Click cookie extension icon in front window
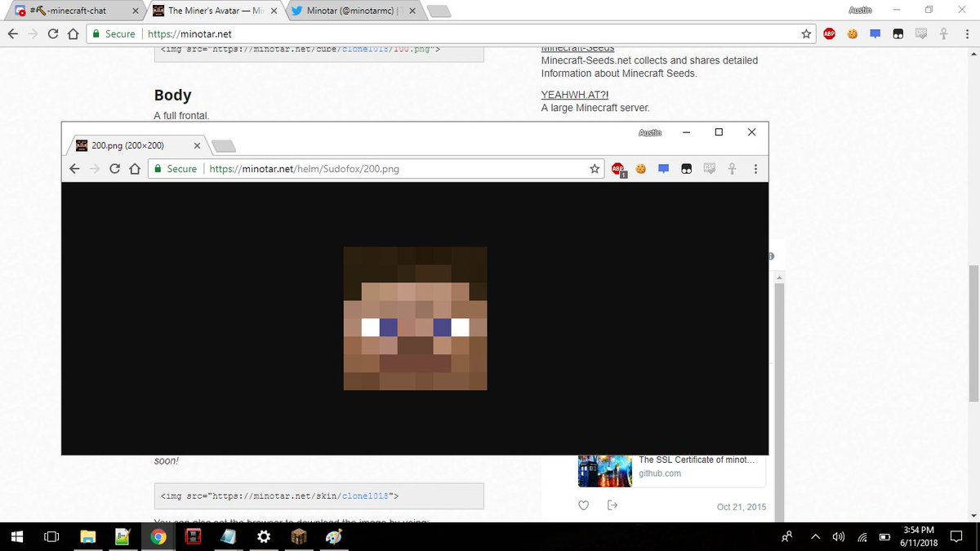 tap(641, 169)
